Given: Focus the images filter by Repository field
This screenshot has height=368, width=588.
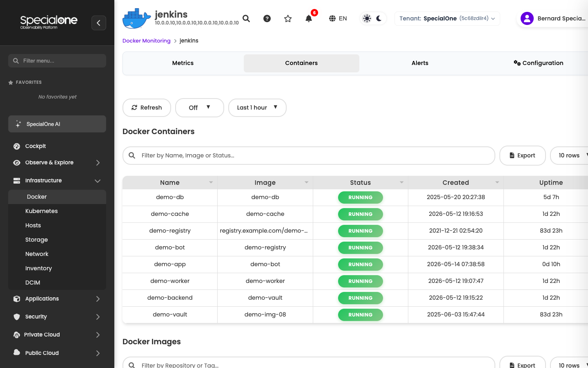Looking at the screenshot, I should [309, 363].
